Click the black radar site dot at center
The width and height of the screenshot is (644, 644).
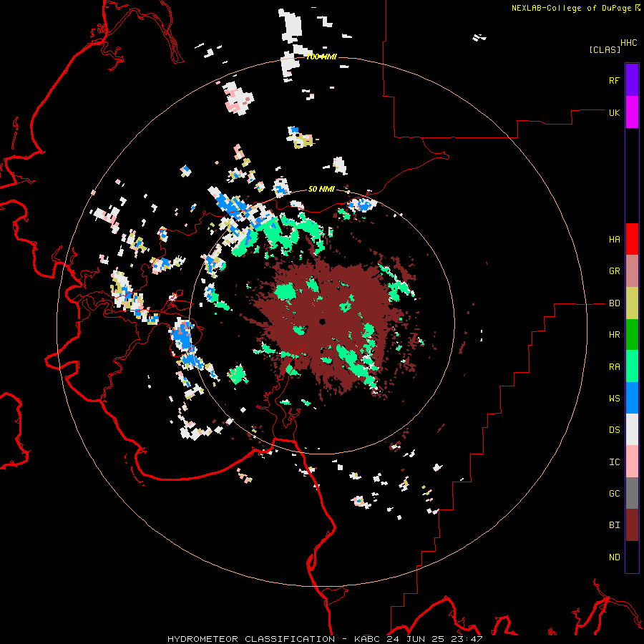(323, 321)
